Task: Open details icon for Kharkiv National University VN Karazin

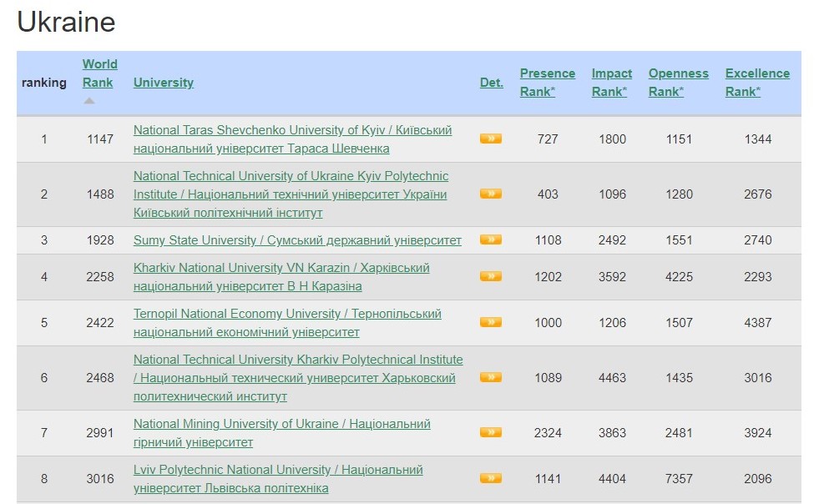Action: tap(490, 276)
